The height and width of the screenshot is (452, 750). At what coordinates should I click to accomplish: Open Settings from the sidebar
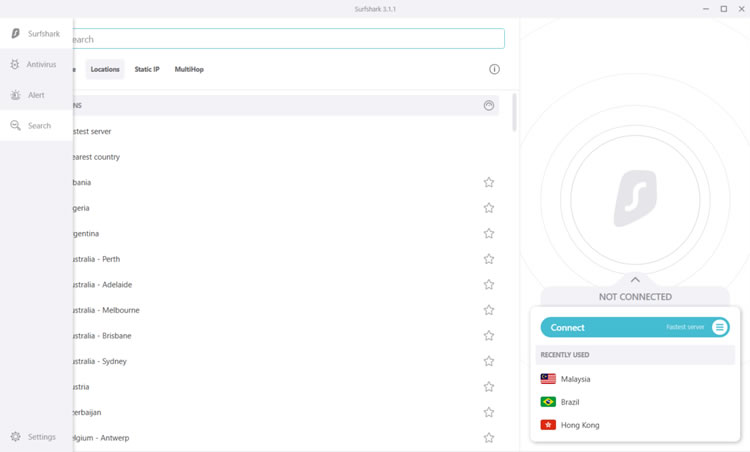tap(36, 436)
